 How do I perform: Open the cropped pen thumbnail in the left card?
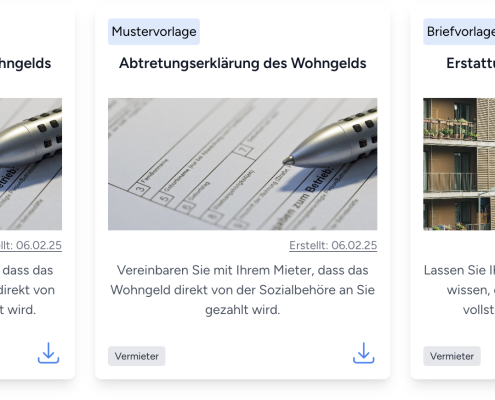point(31,164)
